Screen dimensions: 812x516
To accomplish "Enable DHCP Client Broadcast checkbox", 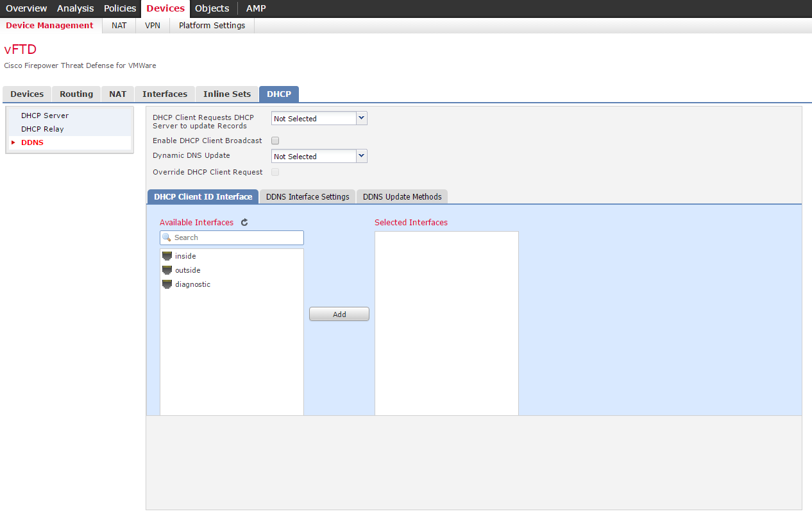I will click(275, 141).
